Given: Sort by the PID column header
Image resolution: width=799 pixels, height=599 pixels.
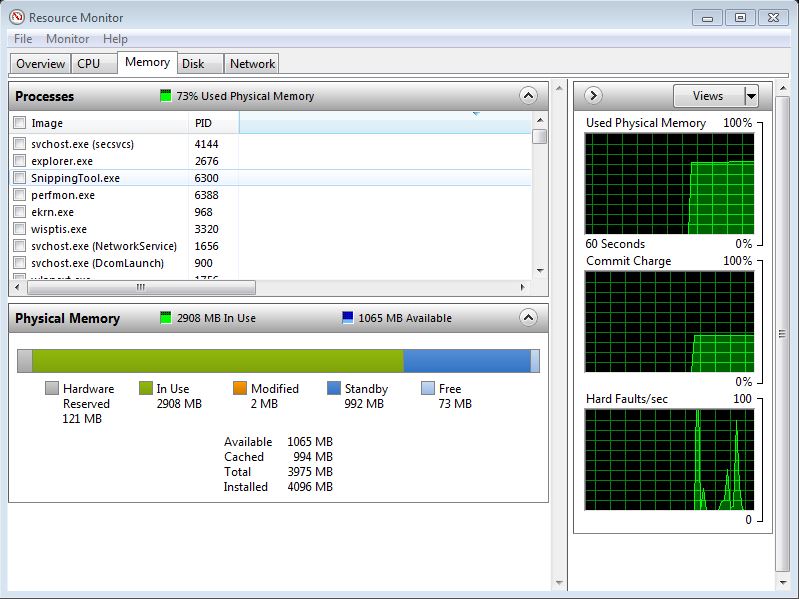Looking at the screenshot, I should tap(203, 123).
